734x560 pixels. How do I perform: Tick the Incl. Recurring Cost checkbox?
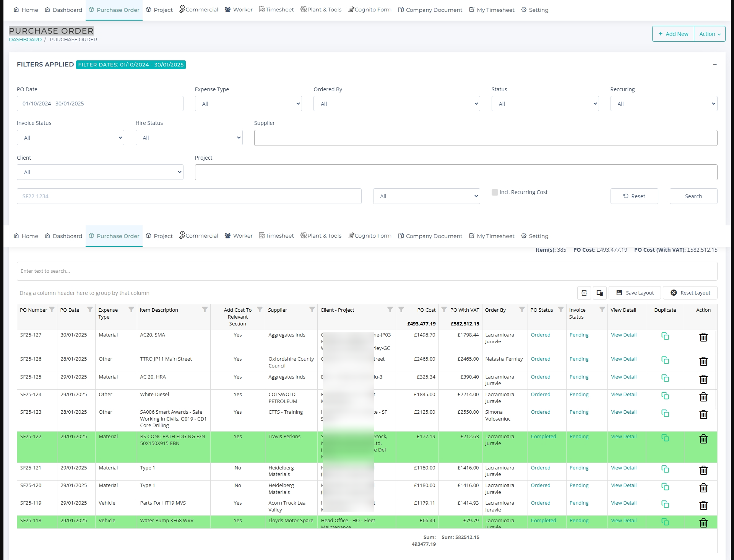coord(495,192)
